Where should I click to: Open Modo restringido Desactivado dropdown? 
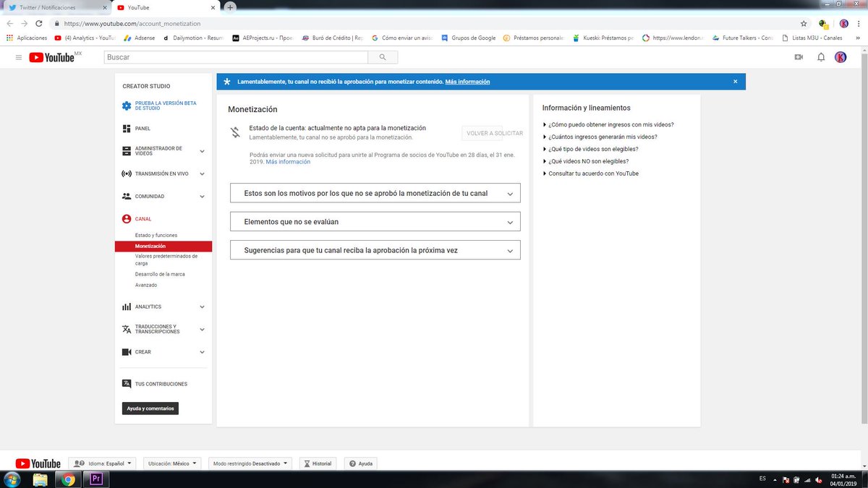point(250,463)
